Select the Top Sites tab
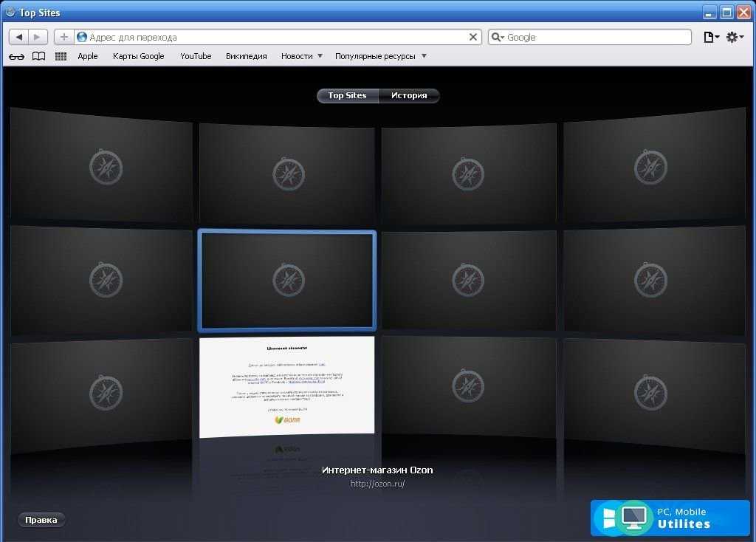Screen dimensions: 756x542 (x=347, y=95)
